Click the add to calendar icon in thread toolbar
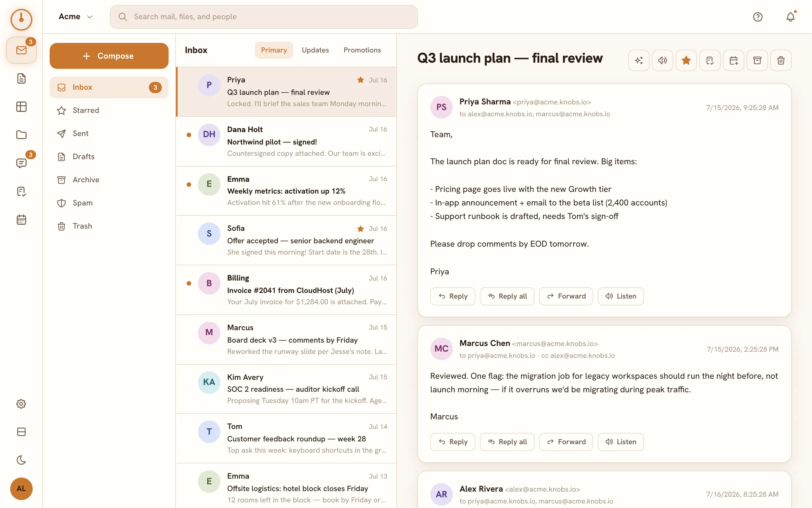Image resolution: width=812 pixels, height=508 pixels. coord(734,60)
